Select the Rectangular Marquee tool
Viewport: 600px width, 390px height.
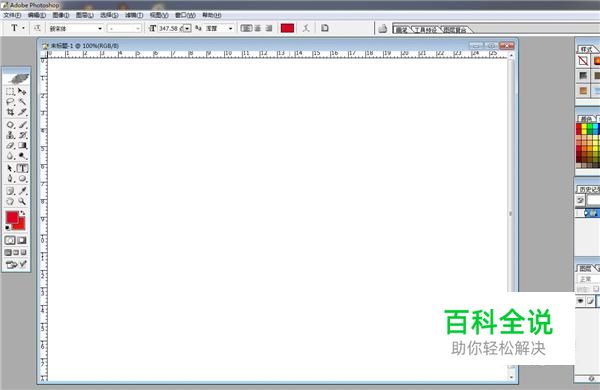tap(10, 91)
